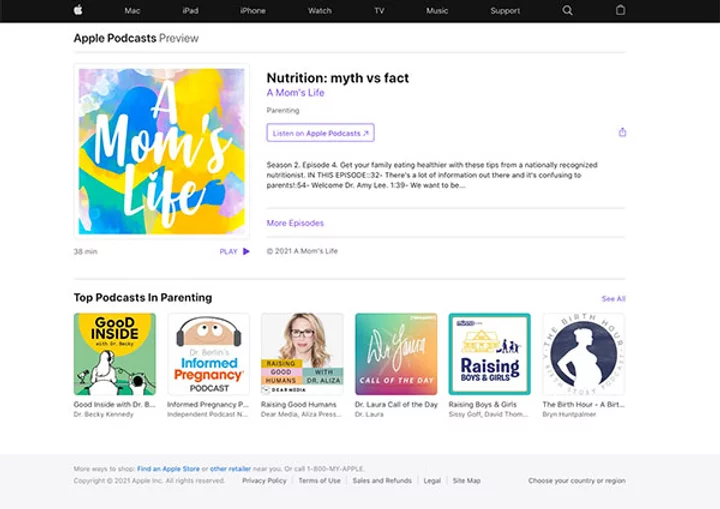720x509 pixels.
Task: Click Raising Boys & Girls title text
Action: [483, 404]
